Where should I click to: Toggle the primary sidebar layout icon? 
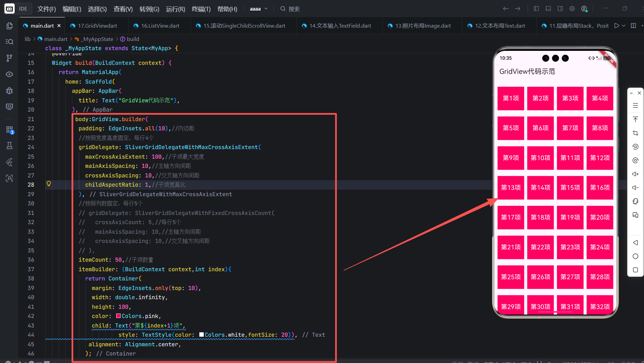(x=536, y=9)
